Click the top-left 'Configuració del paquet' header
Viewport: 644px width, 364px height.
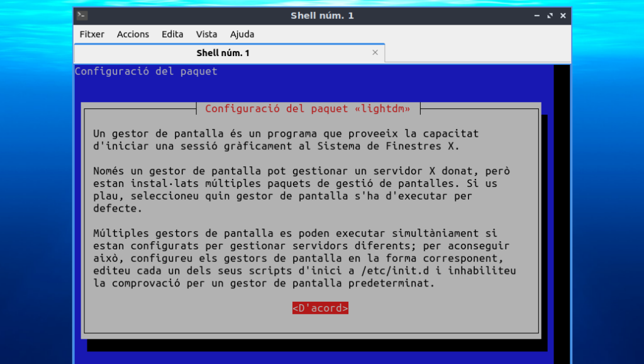pos(146,71)
